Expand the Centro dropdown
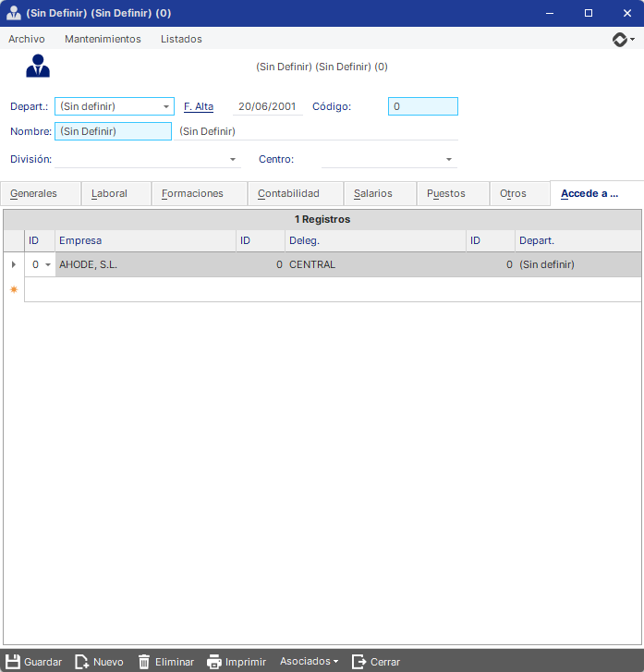The image size is (644, 672). click(x=449, y=159)
